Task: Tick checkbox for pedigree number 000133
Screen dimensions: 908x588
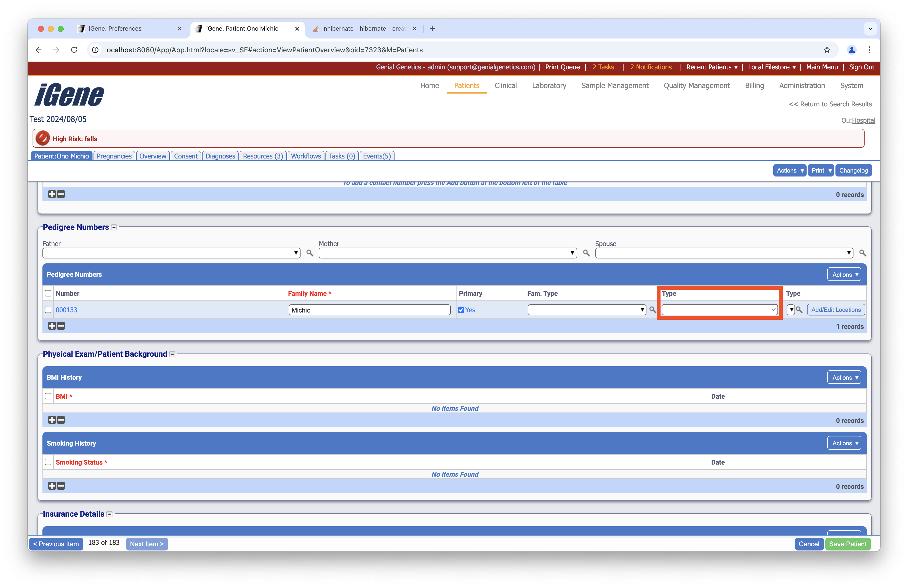Action: pyautogui.click(x=48, y=310)
